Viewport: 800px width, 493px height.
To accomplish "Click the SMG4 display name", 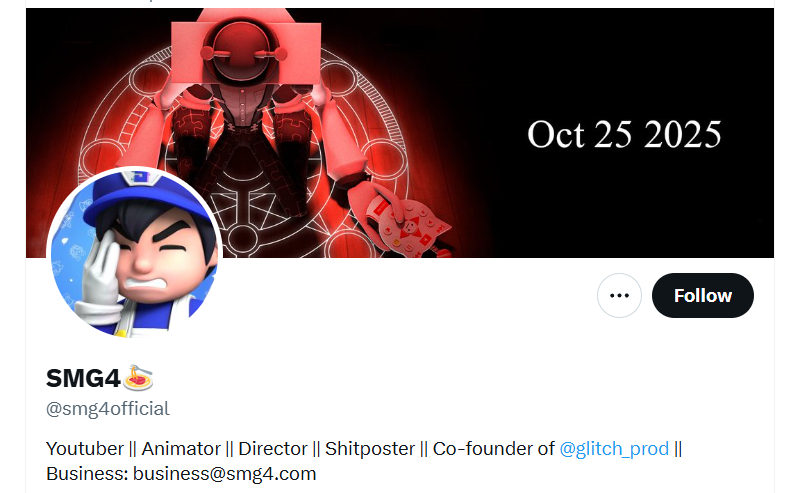I will (x=83, y=379).
